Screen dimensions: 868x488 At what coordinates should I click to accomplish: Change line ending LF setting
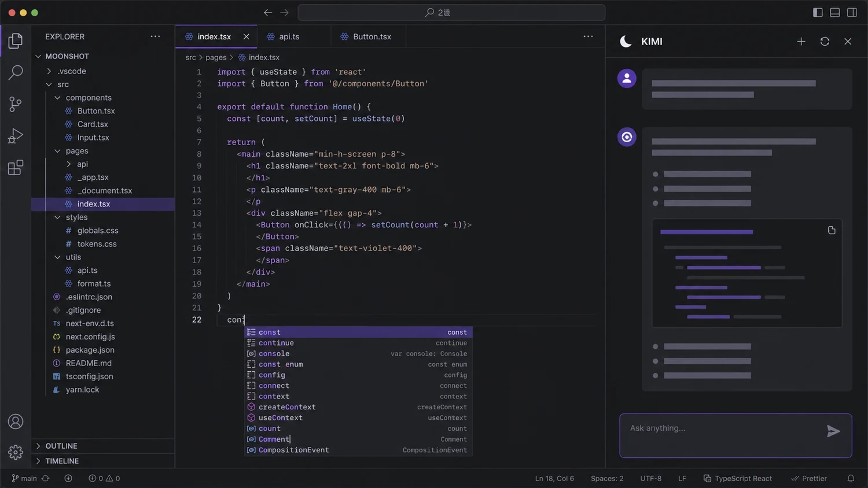coord(682,478)
